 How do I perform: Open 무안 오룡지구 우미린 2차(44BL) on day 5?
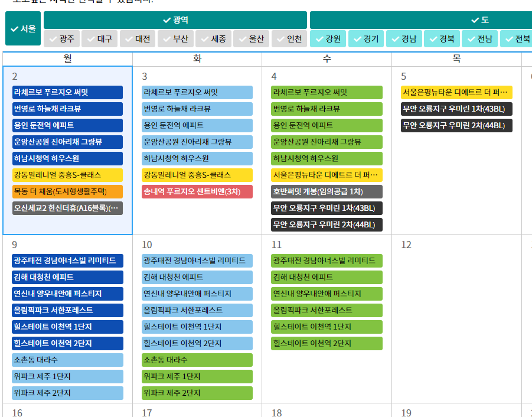point(456,126)
